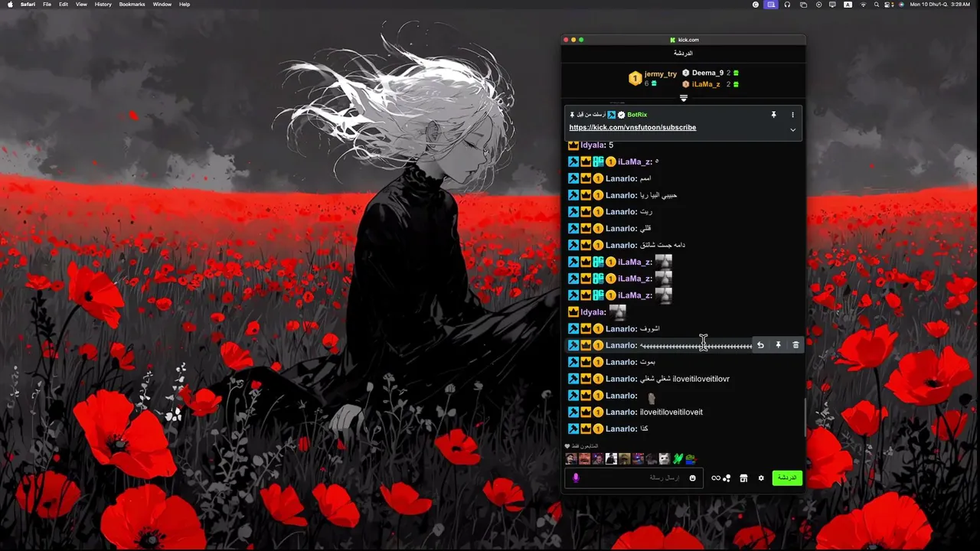This screenshot has width=980, height=551.
Task: Open chat settings gear icon
Action: tap(761, 478)
